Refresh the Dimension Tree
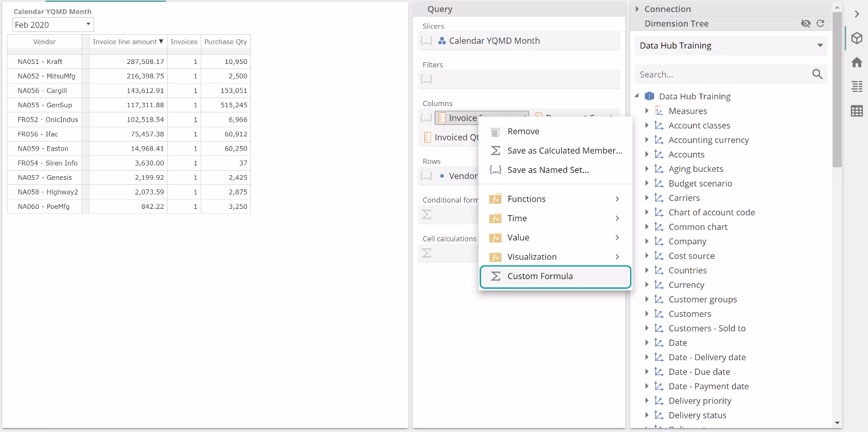Screen dimensions: 868x432 pyautogui.click(x=820, y=23)
